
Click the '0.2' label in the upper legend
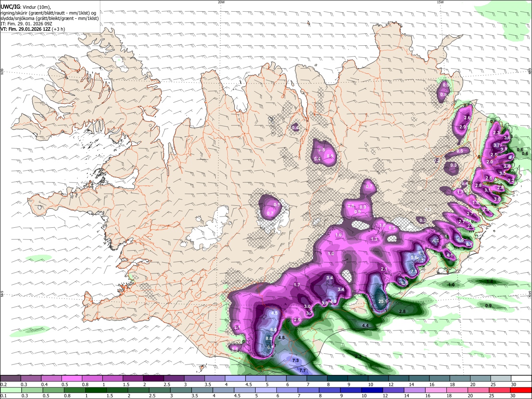tap(4, 384)
